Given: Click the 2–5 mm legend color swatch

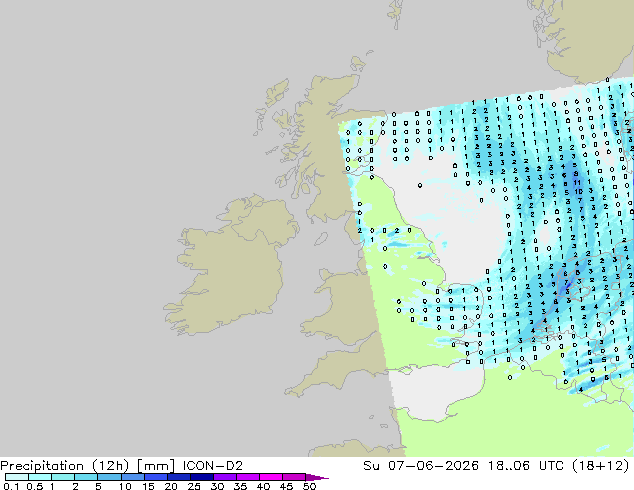Looking at the screenshot, I should pos(86,477).
